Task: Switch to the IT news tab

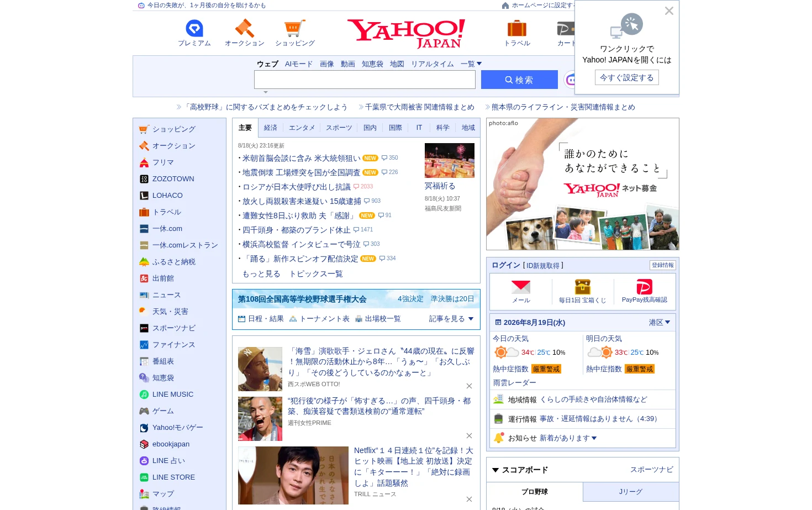Action: tap(419, 128)
